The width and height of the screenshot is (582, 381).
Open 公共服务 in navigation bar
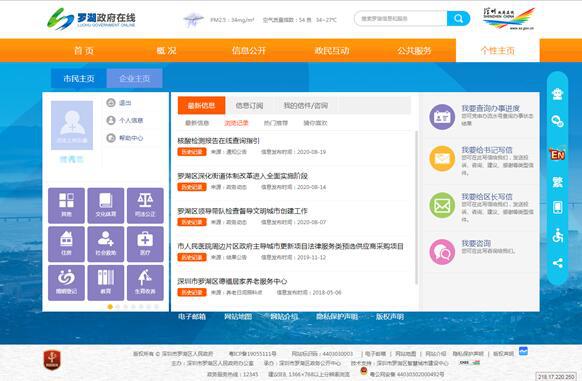pyautogui.click(x=414, y=51)
